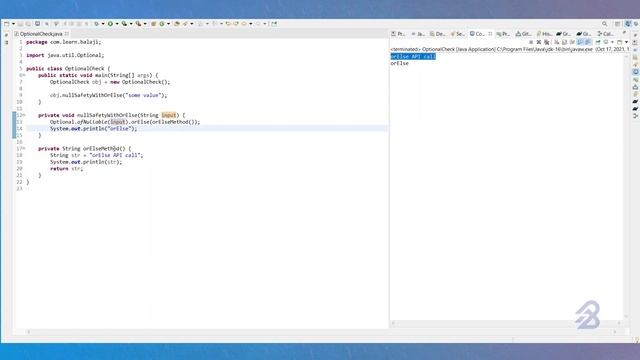Select the Java perspective icon

628,24
